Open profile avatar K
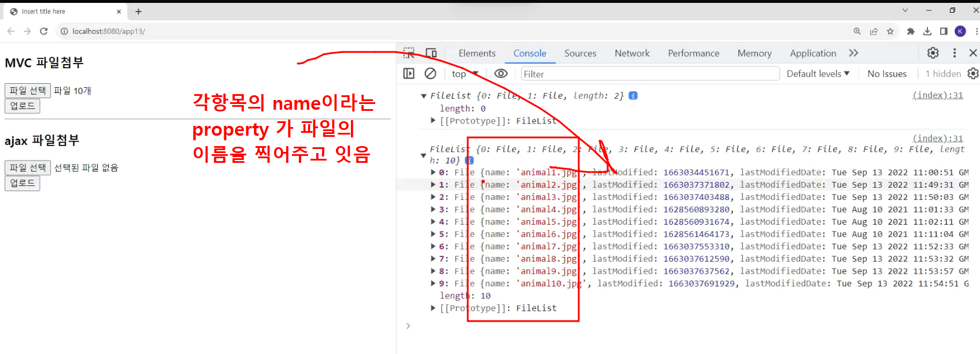Image resolution: width=980 pixels, height=354 pixels. click(x=960, y=31)
